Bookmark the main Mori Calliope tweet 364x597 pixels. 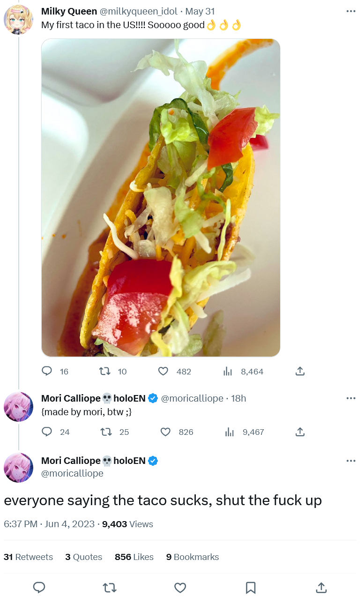pyautogui.click(x=251, y=588)
